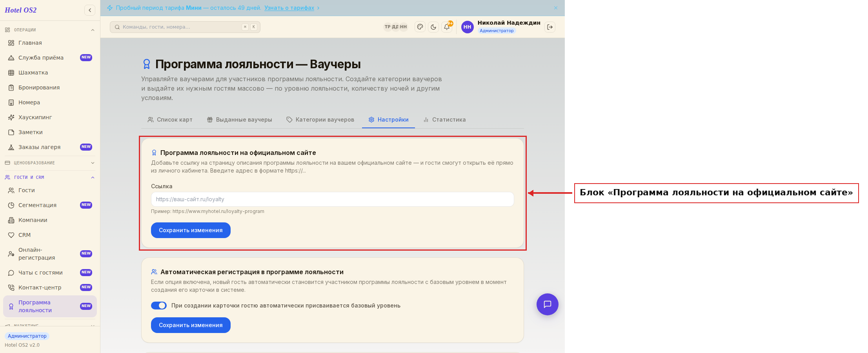This screenshot has width=868, height=353.
Task: Switch to dark mode with the moon icon
Action: click(433, 27)
